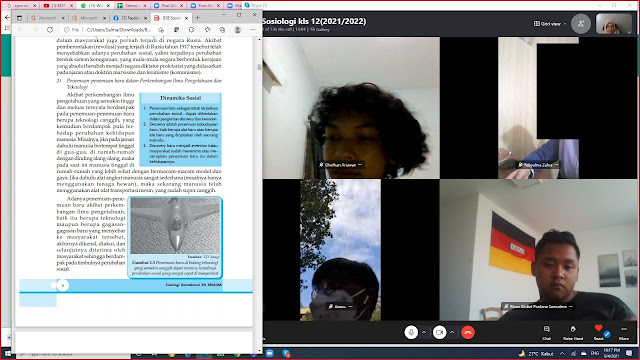Switch to the Google Sheets tab in Chrome window

(x=131, y=6)
